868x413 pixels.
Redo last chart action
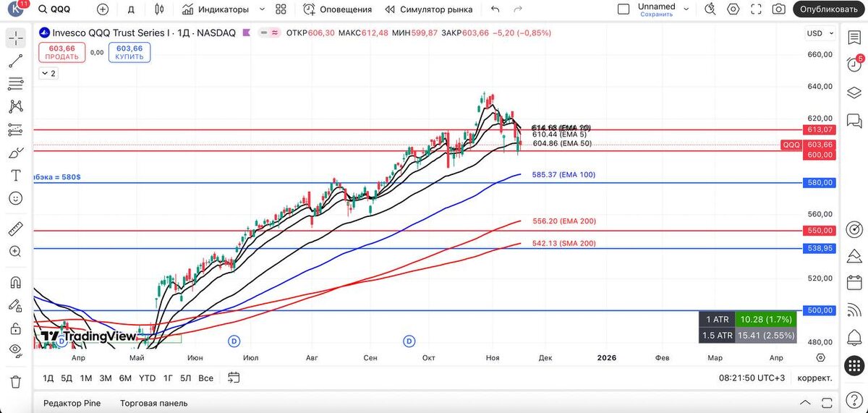(x=517, y=9)
